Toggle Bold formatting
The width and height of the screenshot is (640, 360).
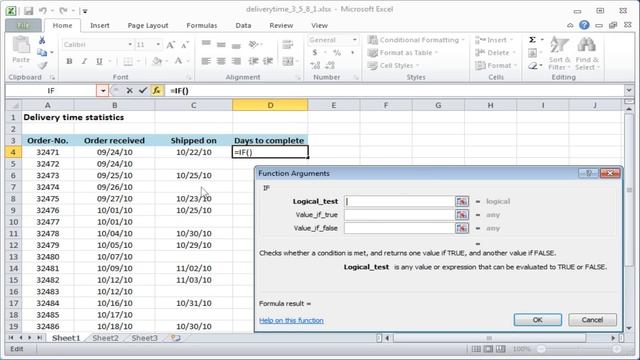69,61
